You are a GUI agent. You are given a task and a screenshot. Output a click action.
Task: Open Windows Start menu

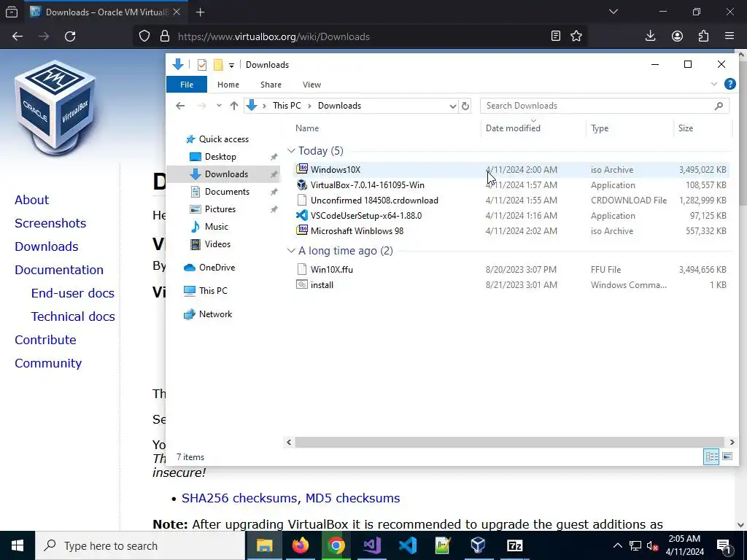pyautogui.click(x=18, y=545)
